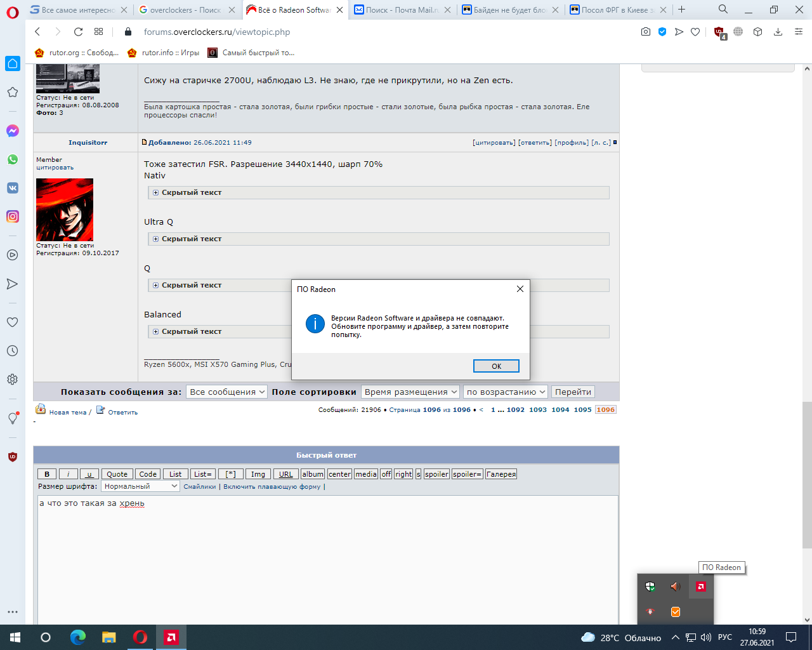Open Windows Start menu
Image resolution: width=812 pixels, height=650 pixels.
[x=15, y=637]
